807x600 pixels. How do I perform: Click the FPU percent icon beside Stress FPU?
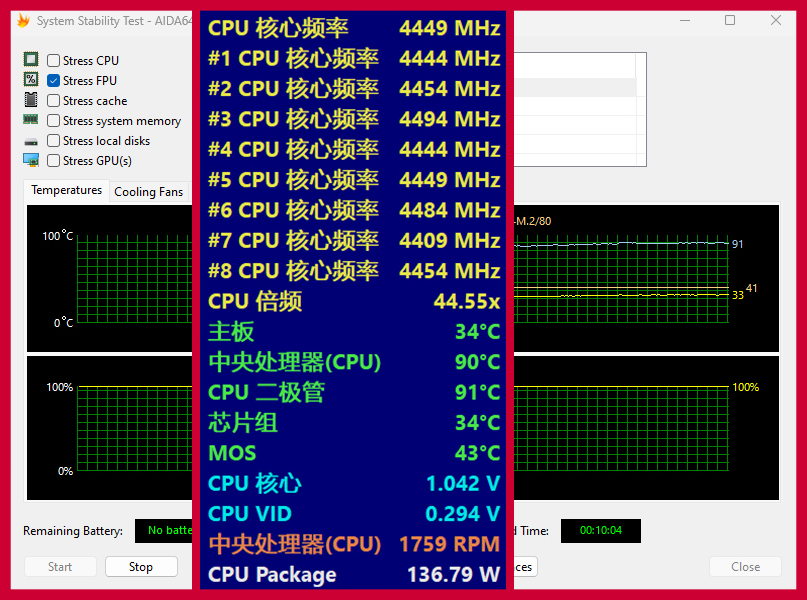31,79
